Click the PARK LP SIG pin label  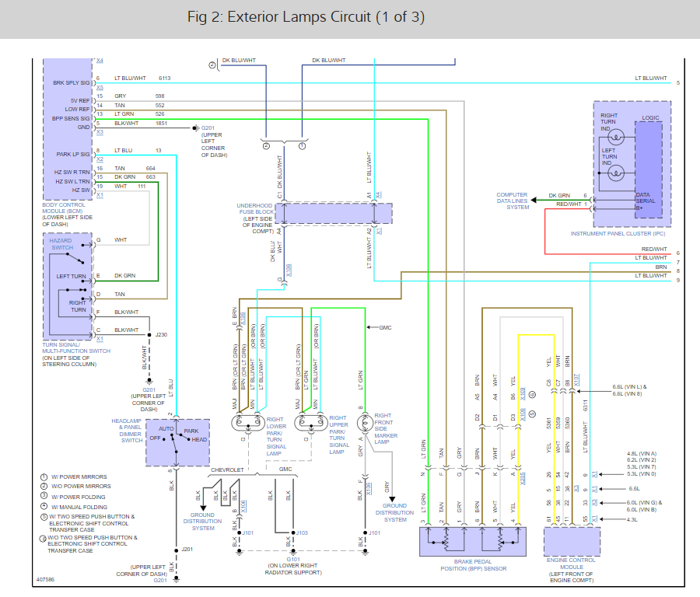[73, 155]
